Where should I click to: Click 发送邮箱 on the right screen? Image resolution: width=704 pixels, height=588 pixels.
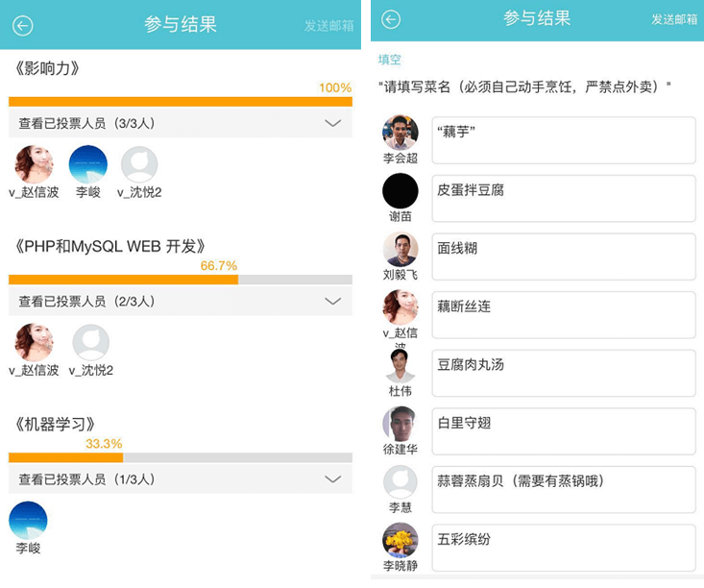click(x=674, y=19)
